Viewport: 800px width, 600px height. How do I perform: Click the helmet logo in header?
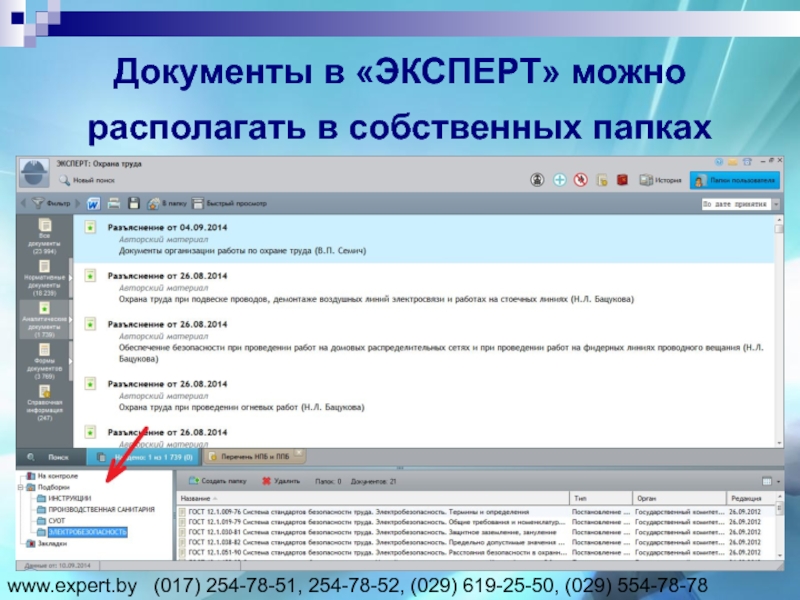click(x=34, y=172)
